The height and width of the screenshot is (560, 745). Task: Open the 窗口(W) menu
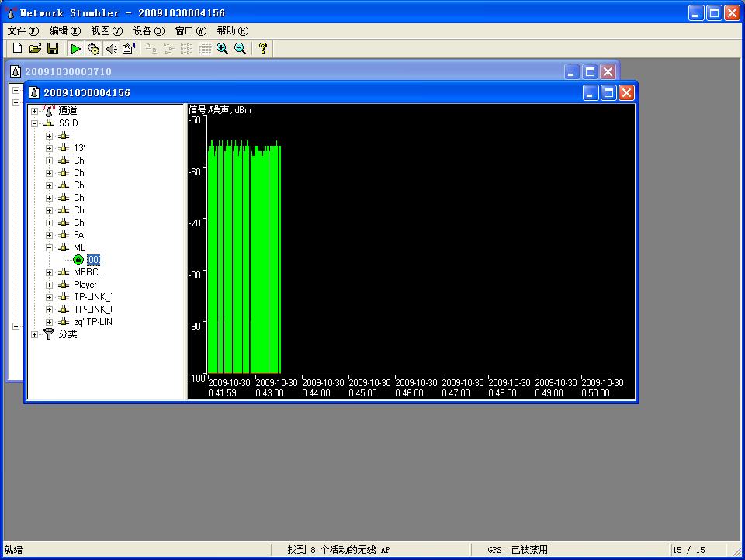(x=191, y=31)
